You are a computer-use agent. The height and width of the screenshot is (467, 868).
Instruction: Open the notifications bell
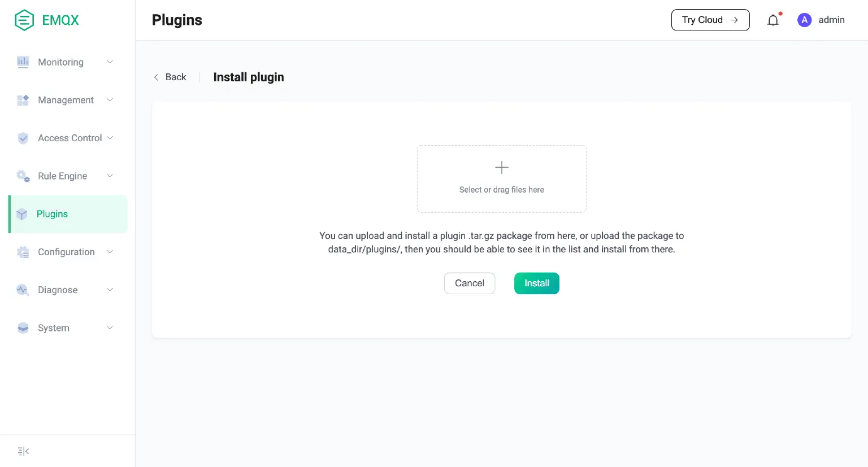tap(773, 20)
